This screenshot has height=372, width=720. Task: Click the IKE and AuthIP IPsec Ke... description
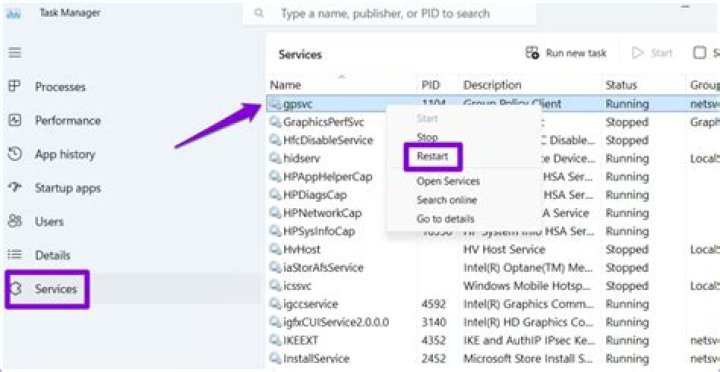pos(529,340)
